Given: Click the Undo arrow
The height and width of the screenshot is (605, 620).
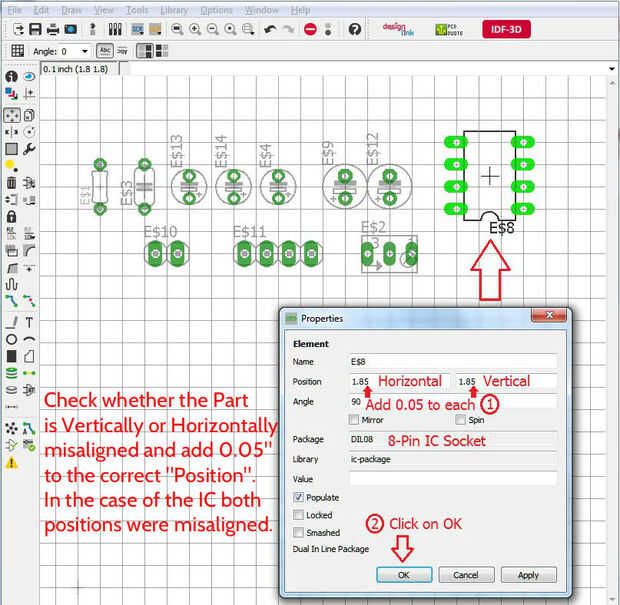Looking at the screenshot, I should pos(270,29).
